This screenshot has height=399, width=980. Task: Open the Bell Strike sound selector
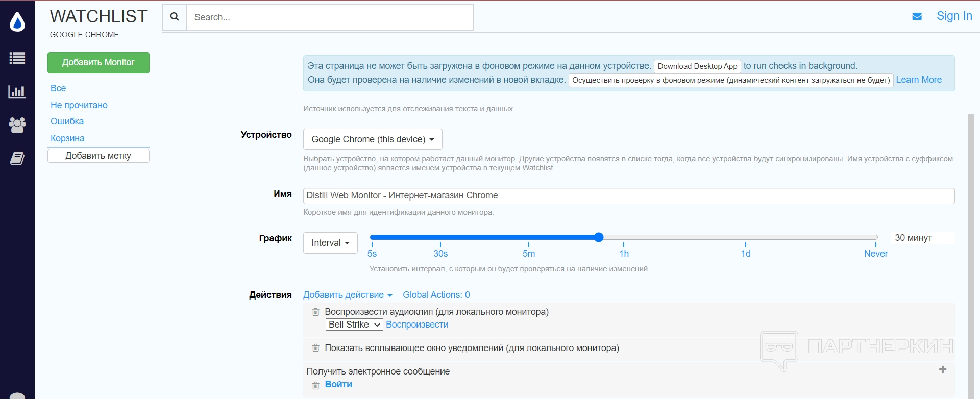tap(354, 325)
